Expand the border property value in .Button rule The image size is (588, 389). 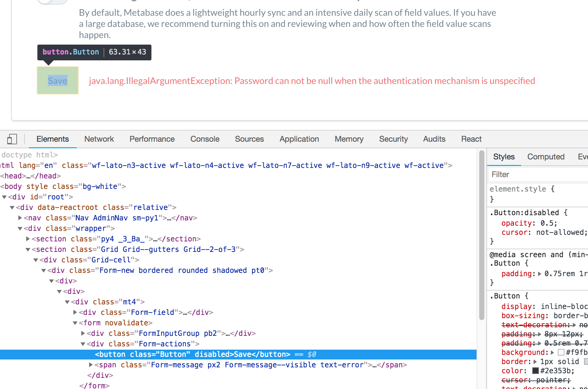tap(535, 361)
